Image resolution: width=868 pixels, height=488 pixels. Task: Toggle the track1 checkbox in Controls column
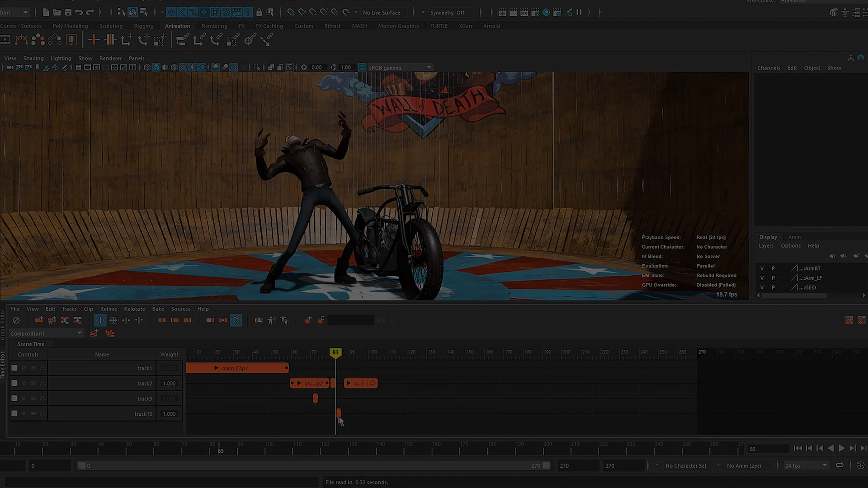14,368
